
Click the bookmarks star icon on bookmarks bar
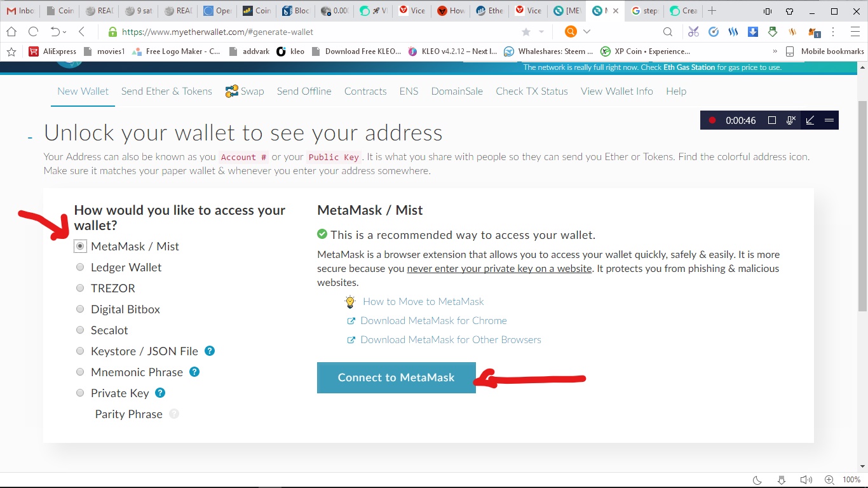point(11,51)
